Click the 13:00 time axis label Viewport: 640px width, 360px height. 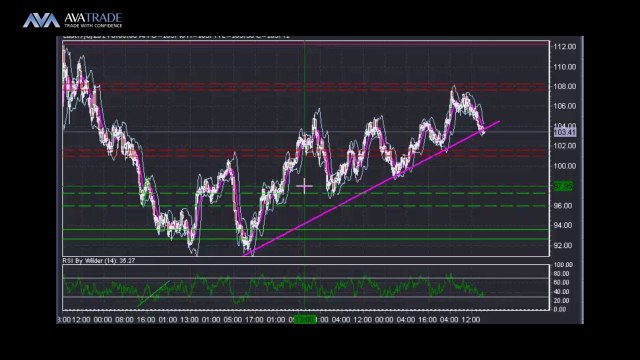pos(189,320)
